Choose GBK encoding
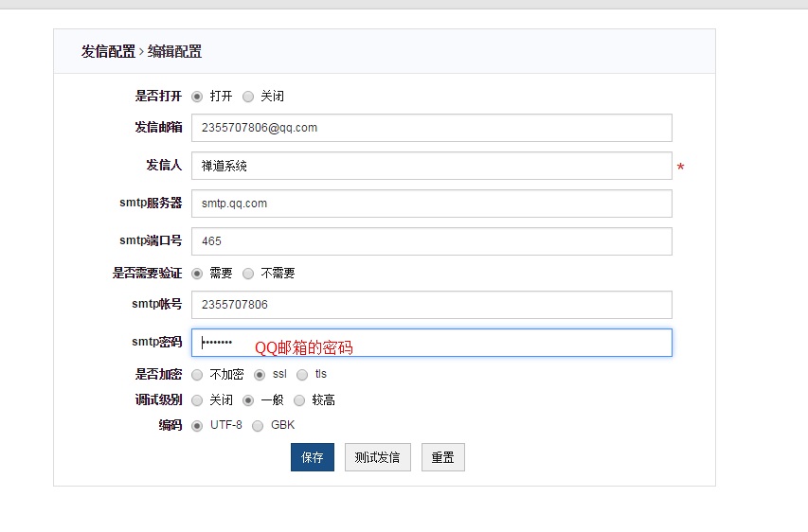 click(x=258, y=426)
